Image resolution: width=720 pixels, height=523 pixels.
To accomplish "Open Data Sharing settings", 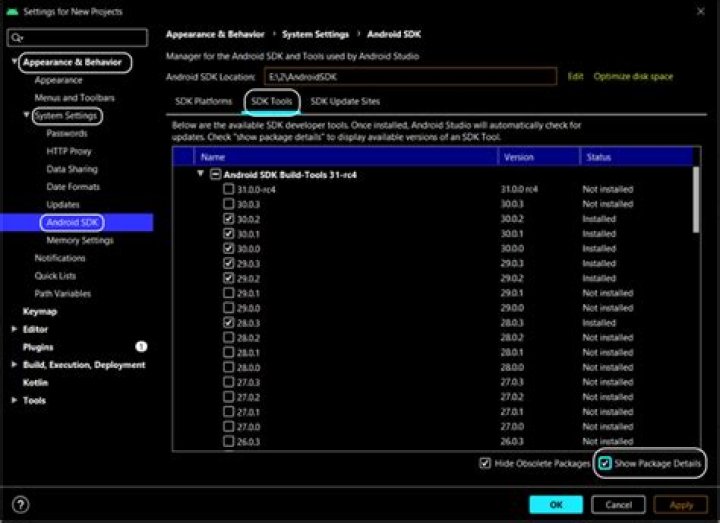I will [x=72, y=169].
